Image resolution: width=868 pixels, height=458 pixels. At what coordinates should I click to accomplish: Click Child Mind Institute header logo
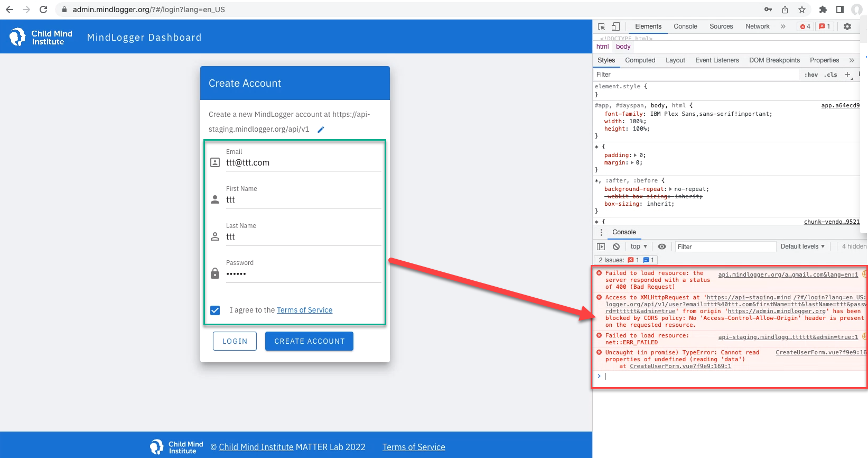[41, 37]
